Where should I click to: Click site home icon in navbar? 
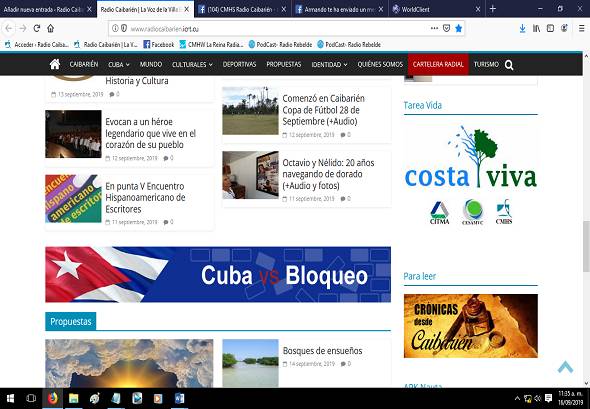pyautogui.click(x=55, y=64)
